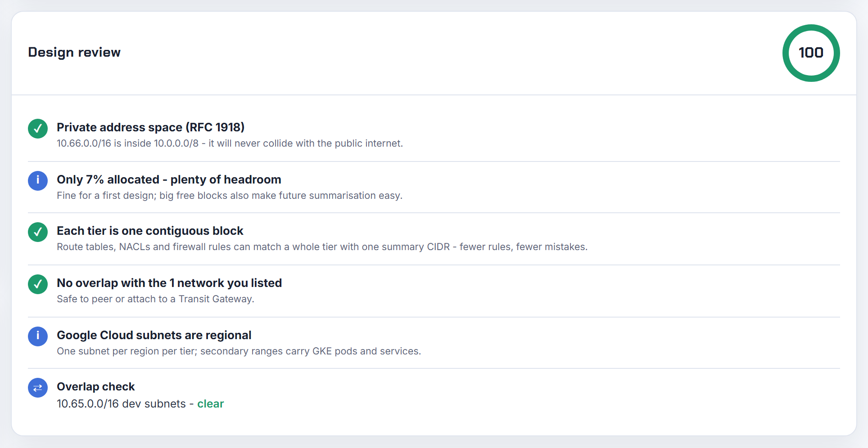Click the Fine for a first design description
This screenshot has width=868, height=448.
click(230, 196)
